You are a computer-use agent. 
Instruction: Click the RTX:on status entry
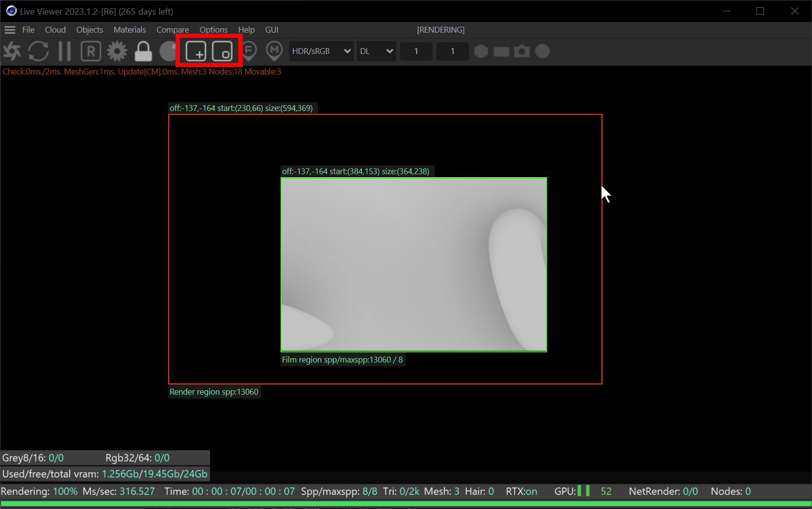[x=522, y=491]
